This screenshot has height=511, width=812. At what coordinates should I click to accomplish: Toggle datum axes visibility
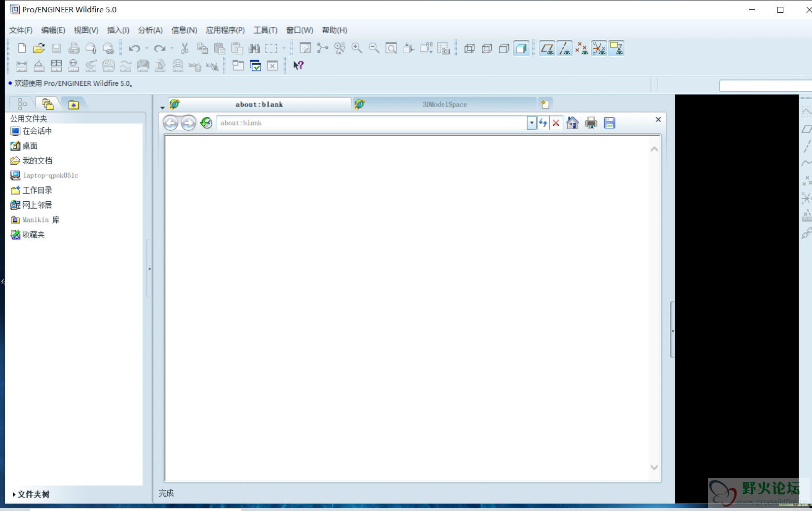coord(564,48)
